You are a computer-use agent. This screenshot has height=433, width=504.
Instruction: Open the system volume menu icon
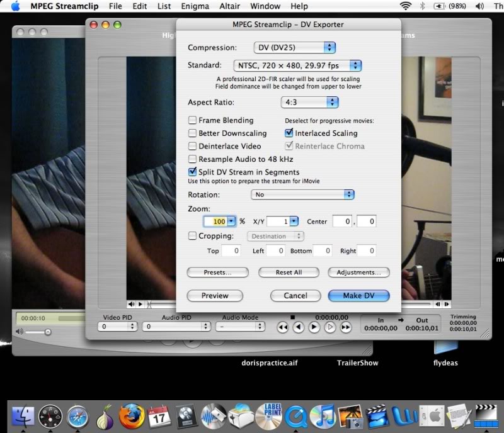pyautogui.click(x=479, y=6)
